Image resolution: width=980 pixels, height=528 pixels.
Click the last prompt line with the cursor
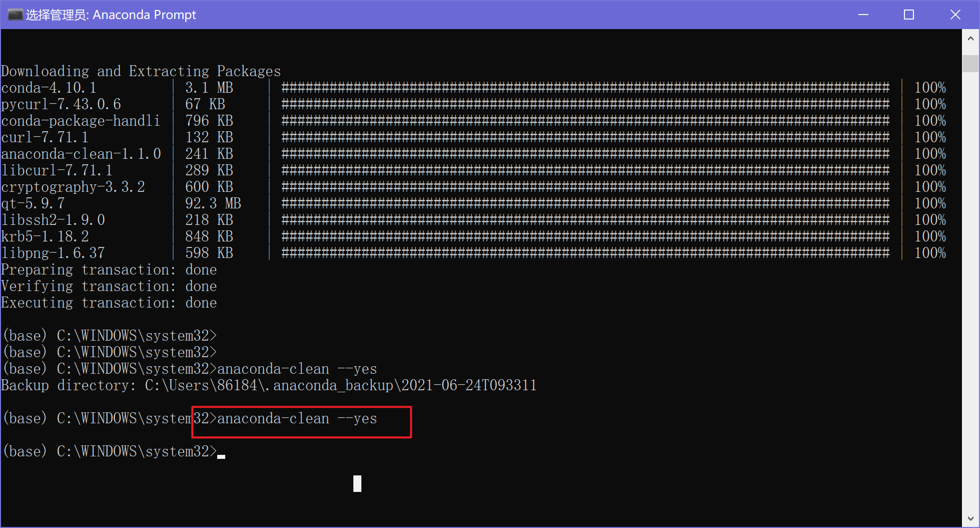(x=114, y=451)
